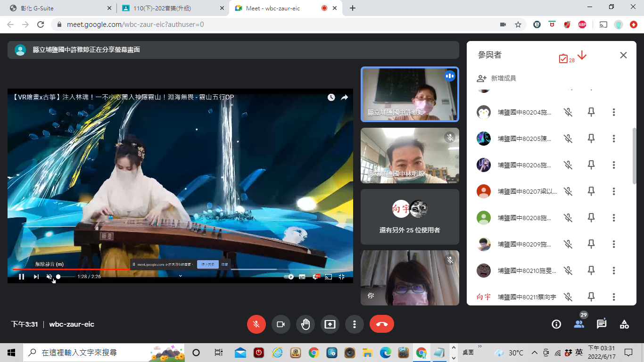Open File Explorer from the taskbar

[367, 353]
